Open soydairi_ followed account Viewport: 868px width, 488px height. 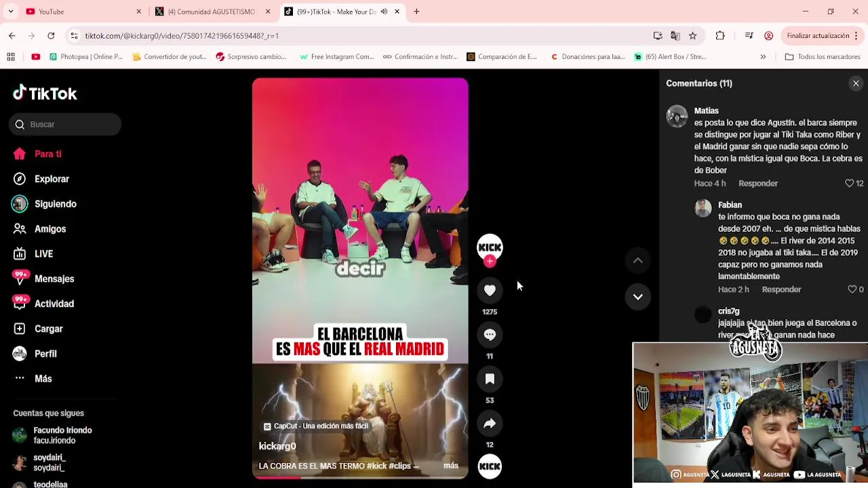[39, 463]
